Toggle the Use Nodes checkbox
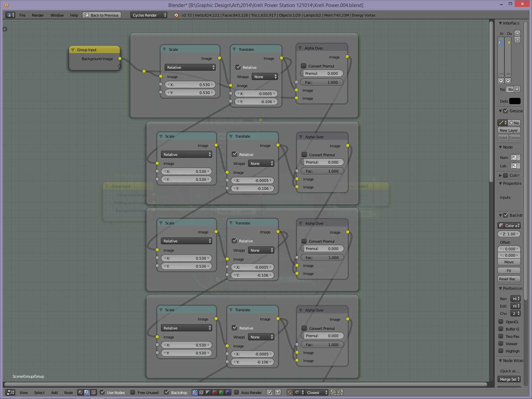 (102, 392)
